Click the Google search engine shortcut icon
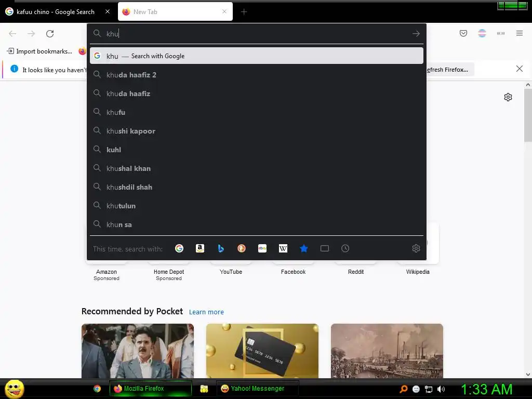Screen dimensions: 532x399 pyautogui.click(x=179, y=248)
